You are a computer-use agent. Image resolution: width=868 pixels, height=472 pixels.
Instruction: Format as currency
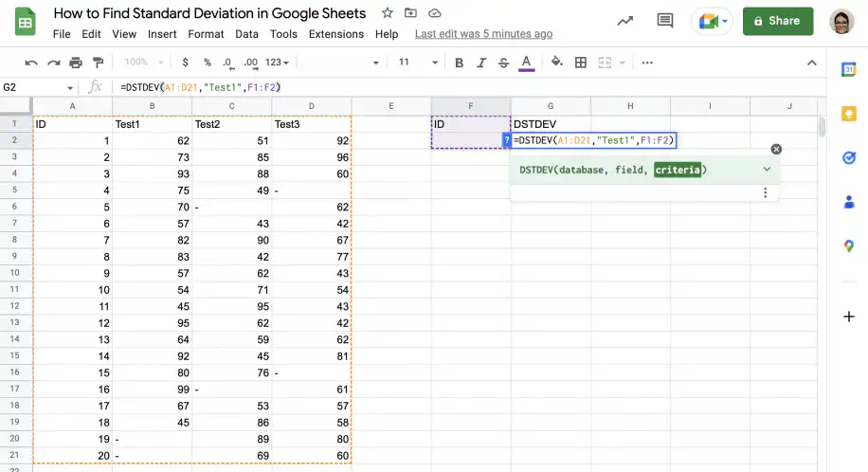tap(185, 63)
